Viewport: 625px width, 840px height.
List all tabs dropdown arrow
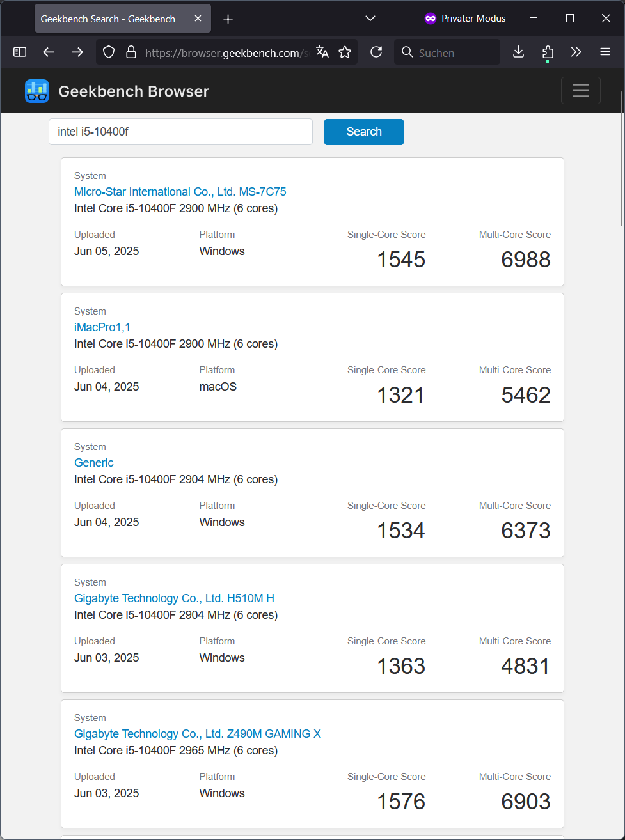point(370,19)
